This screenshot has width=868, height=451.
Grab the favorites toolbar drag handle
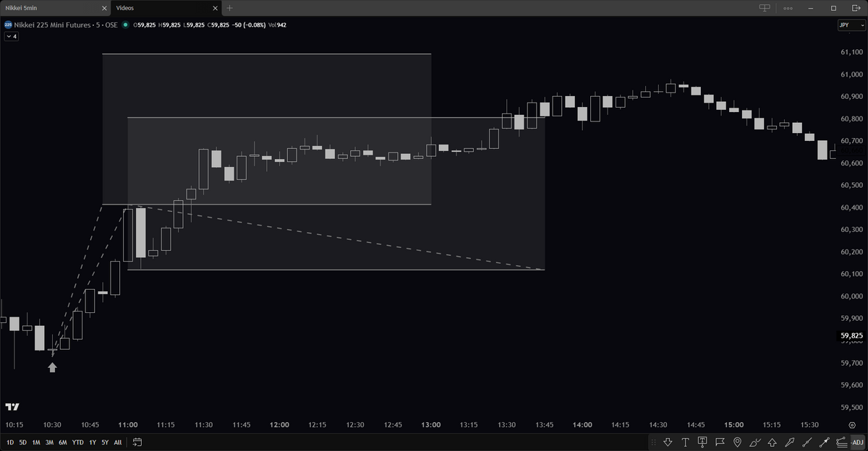click(x=654, y=442)
